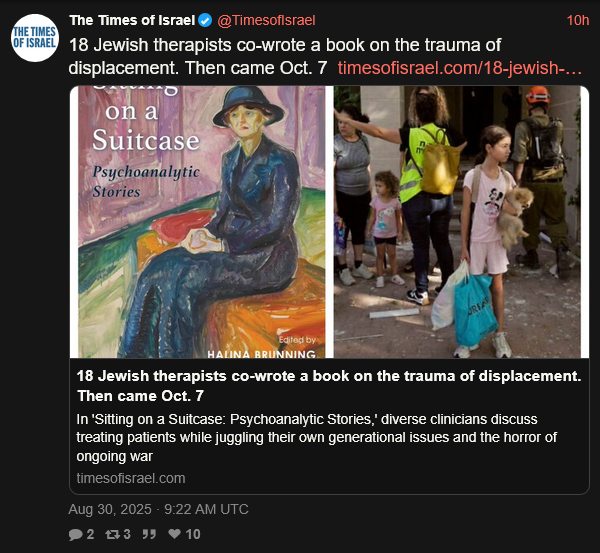Image resolution: width=600 pixels, height=553 pixels.
Task: Open The Times of Israel avatar logo
Action: 35,38
